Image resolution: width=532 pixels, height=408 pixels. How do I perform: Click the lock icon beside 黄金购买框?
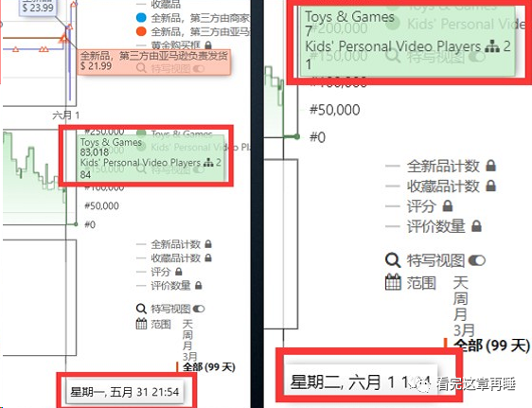pos(208,45)
